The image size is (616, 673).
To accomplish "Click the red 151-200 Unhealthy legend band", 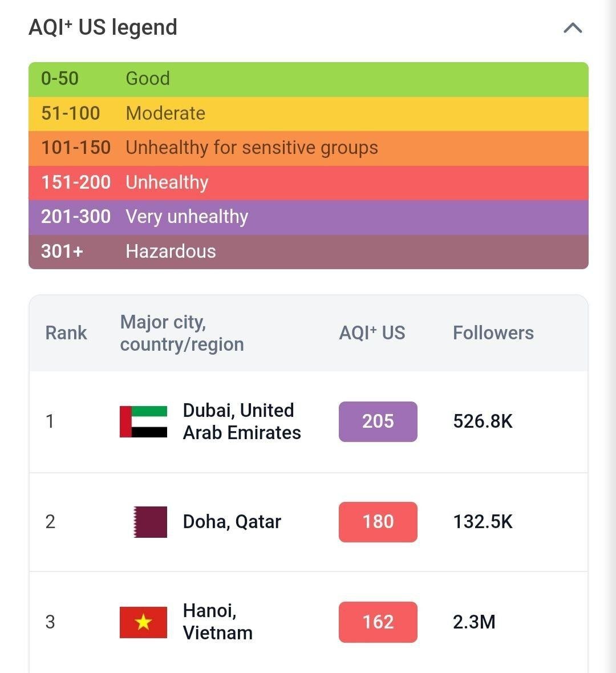I will click(x=308, y=183).
